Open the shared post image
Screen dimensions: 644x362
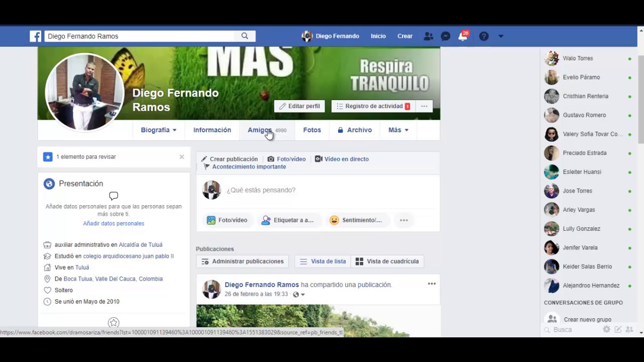click(x=318, y=321)
